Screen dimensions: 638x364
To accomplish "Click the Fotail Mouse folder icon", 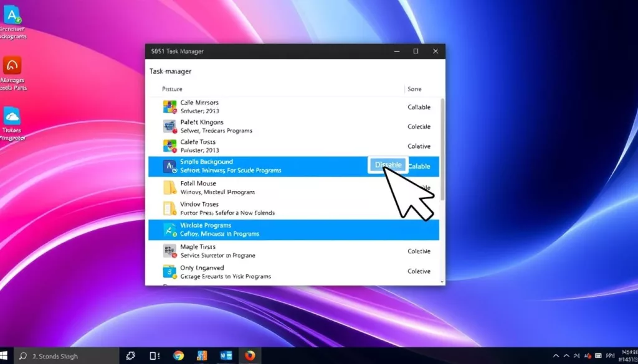I will tap(169, 187).
